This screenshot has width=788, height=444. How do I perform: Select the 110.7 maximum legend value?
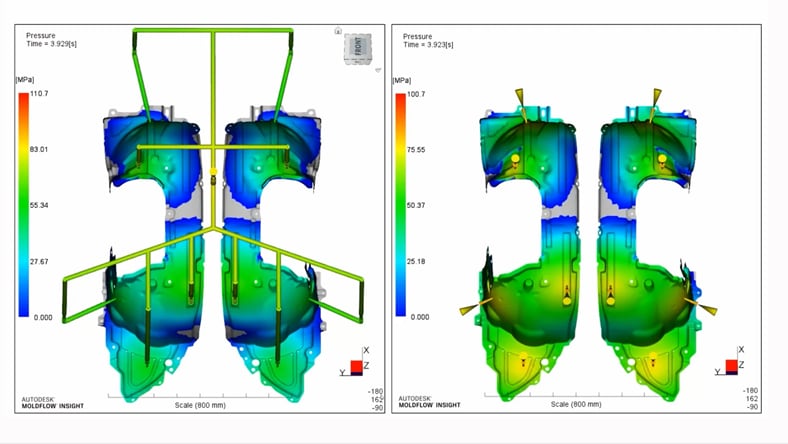(39, 94)
